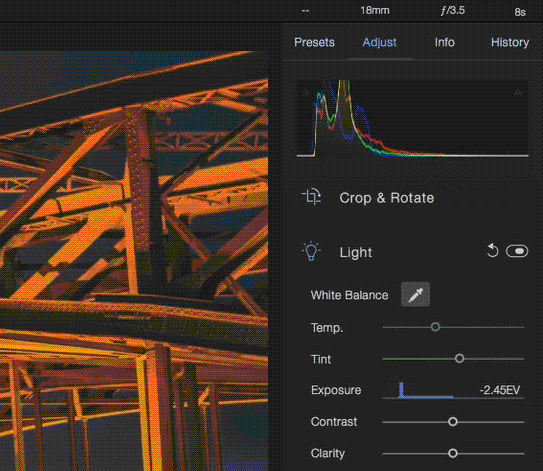Pick white balance with the eyedropper tool

click(415, 294)
